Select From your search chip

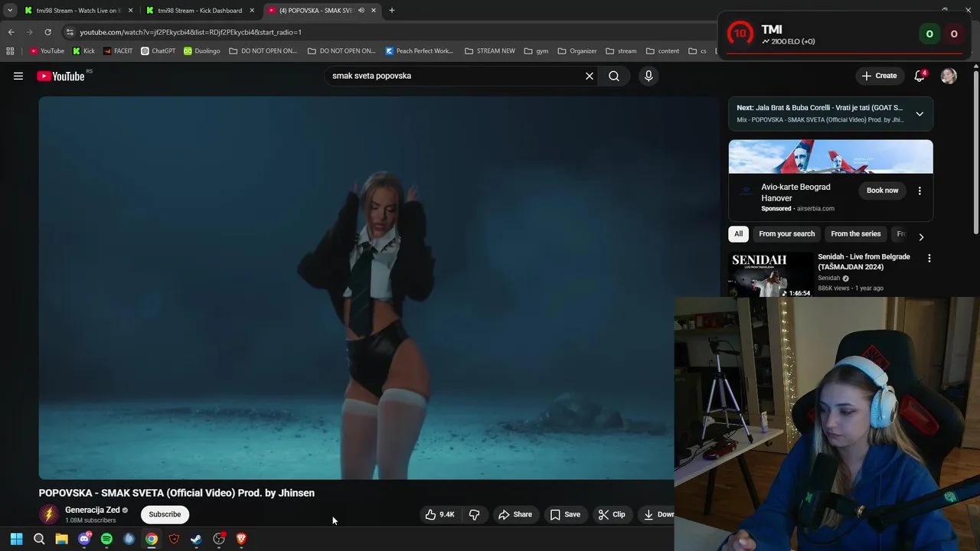coord(787,234)
